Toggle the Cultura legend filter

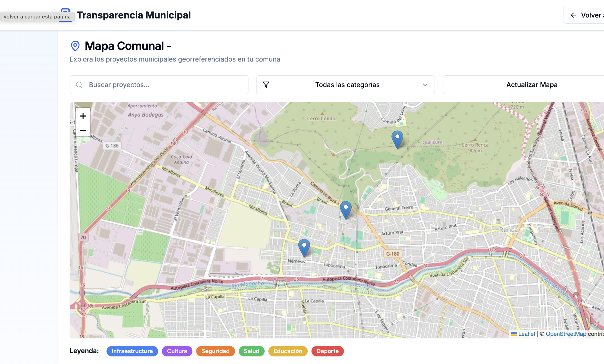(x=177, y=351)
